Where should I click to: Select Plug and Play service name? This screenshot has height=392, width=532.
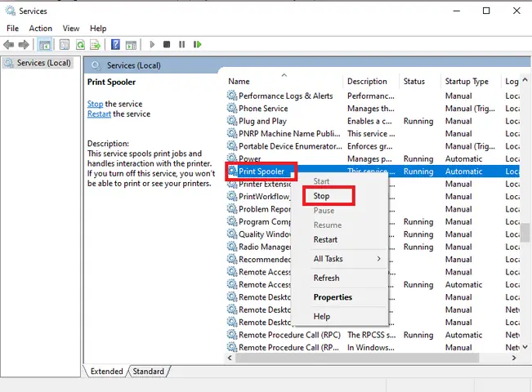(x=262, y=121)
